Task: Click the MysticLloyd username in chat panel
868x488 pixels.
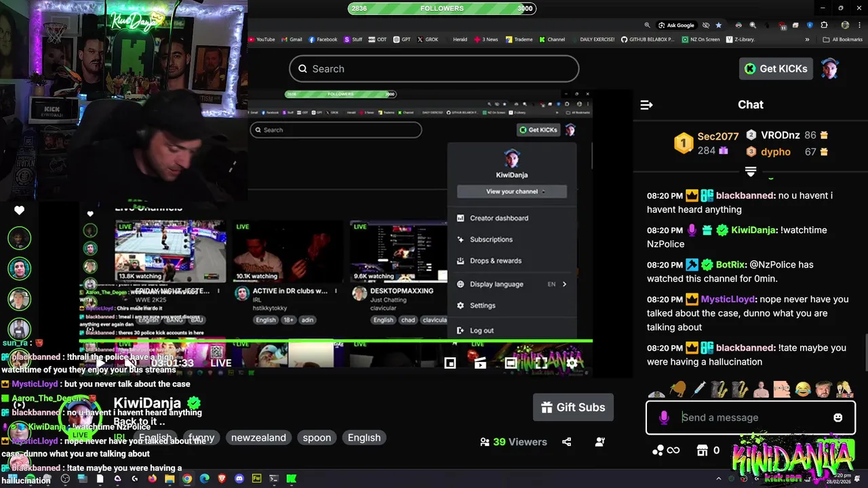Action: pos(728,299)
